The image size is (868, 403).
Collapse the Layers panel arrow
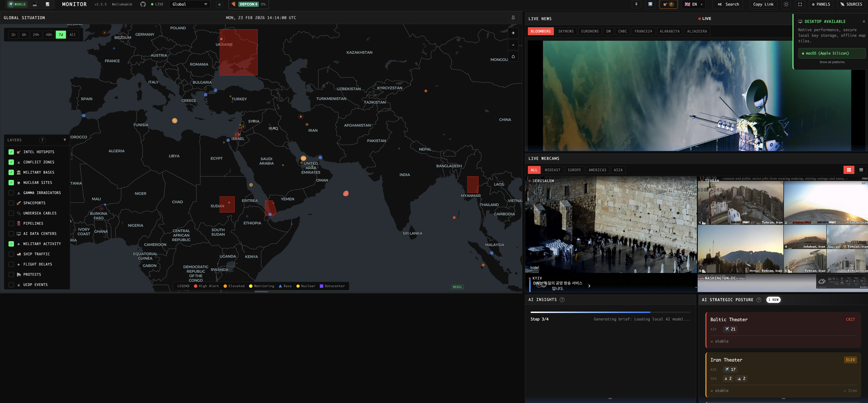65,140
